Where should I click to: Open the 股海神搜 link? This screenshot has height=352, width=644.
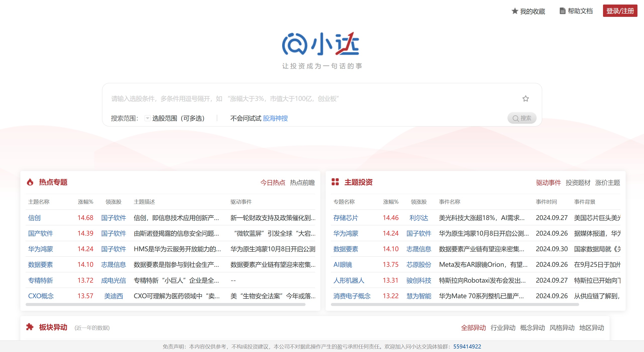coord(276,118)
